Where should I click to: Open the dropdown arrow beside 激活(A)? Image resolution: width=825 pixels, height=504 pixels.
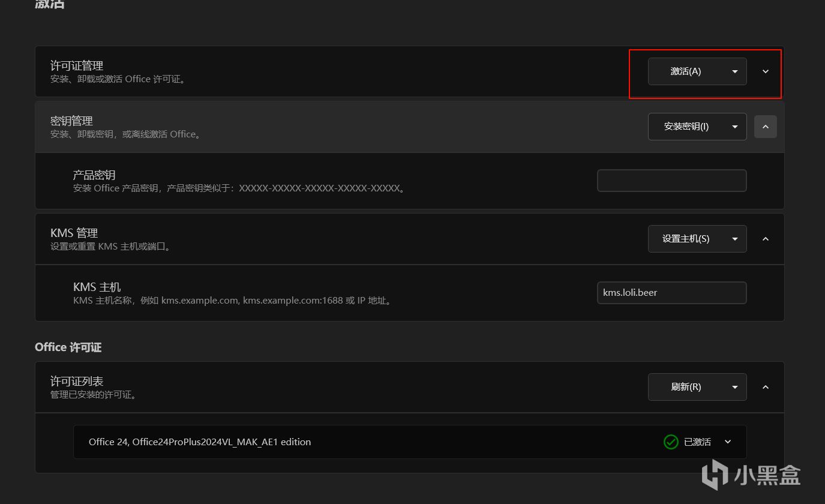tap(735, 71)
